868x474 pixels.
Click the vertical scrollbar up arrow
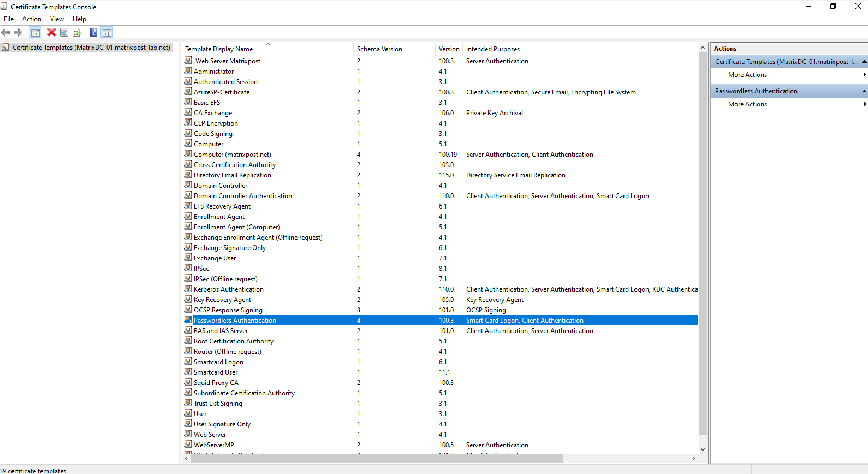703,48
